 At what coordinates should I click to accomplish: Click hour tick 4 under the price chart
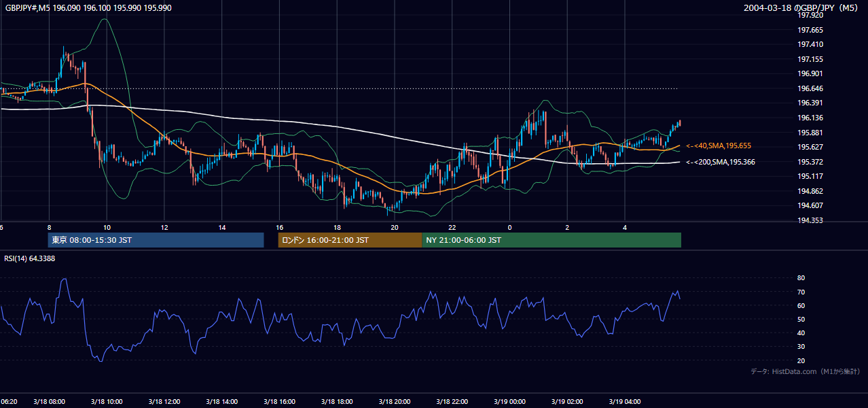pos(625,227)
